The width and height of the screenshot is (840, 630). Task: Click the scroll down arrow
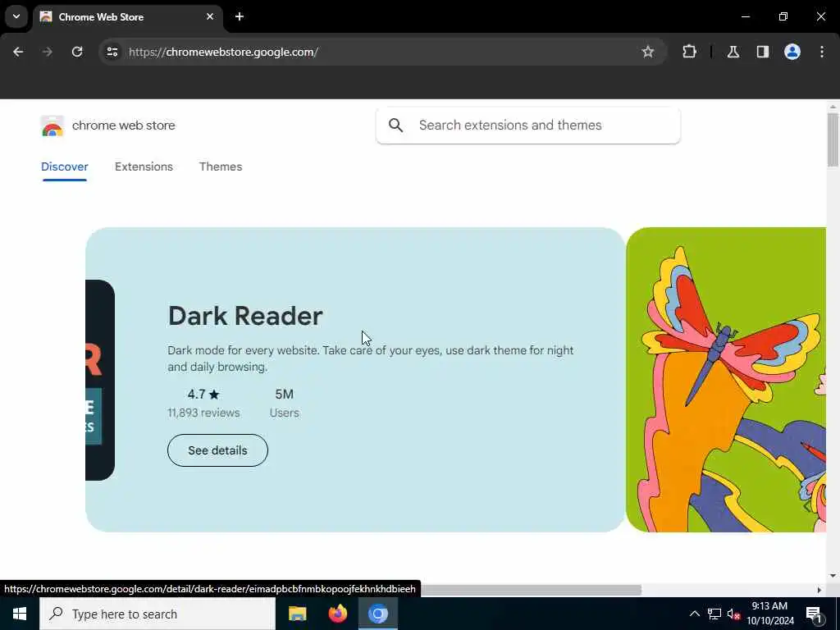(x=833, y=576)
